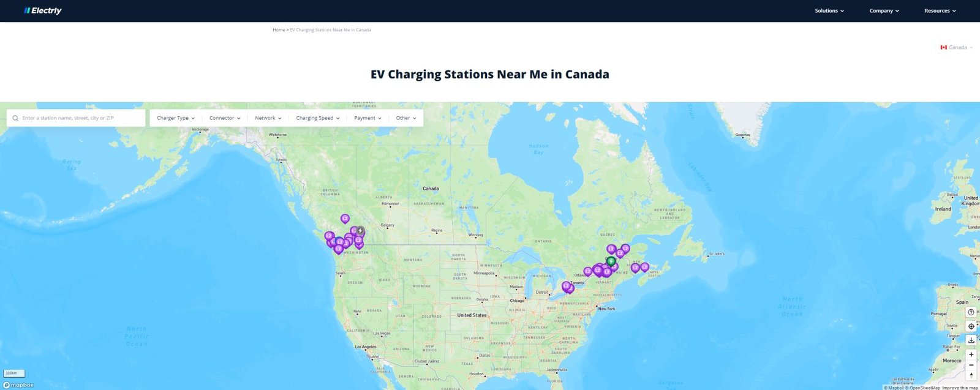Open the Network filter dropdown
The height and width of the screenshot is (390, 980).
[268, 118]
